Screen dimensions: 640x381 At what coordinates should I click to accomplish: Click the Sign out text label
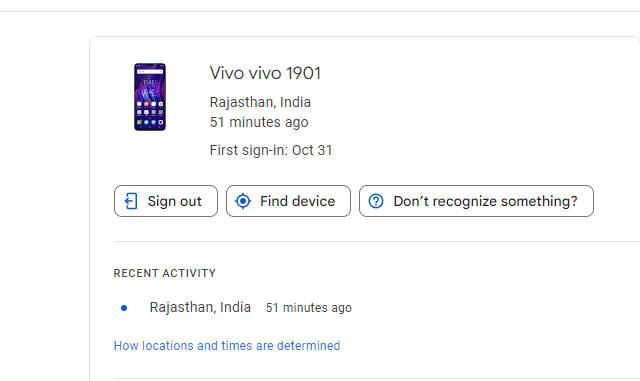coord(175,201)
